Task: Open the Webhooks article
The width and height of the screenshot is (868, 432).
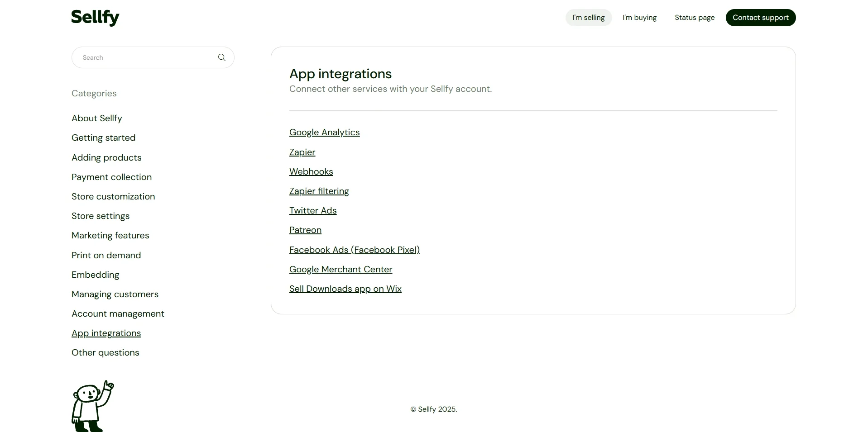Action: [311, 171]
